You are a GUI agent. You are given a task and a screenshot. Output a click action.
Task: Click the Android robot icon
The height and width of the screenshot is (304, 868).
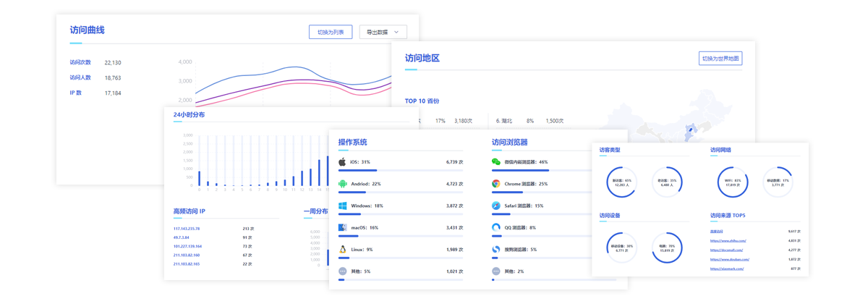[343, 184]
